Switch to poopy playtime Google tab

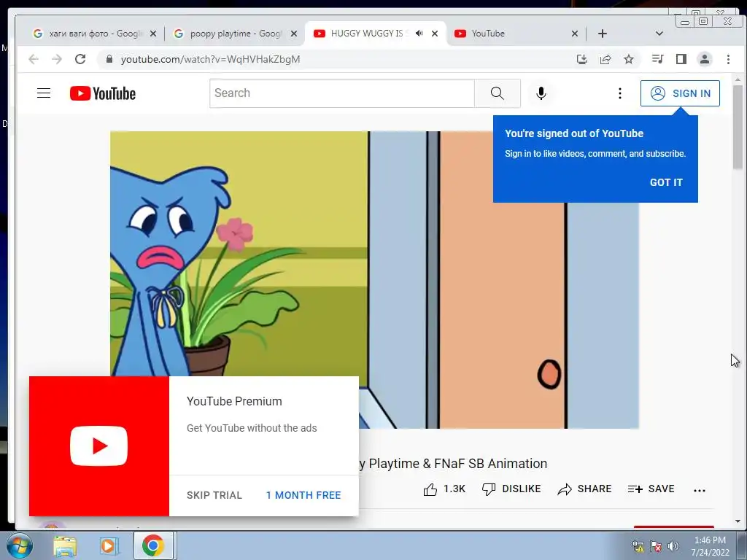[234, 34]
